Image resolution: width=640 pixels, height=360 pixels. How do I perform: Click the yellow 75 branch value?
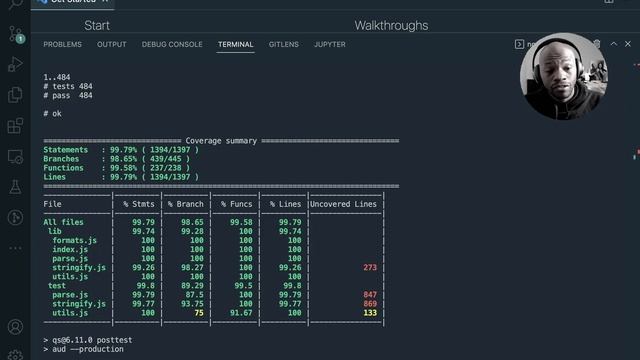pyautogui.click(x=199, y=313)
